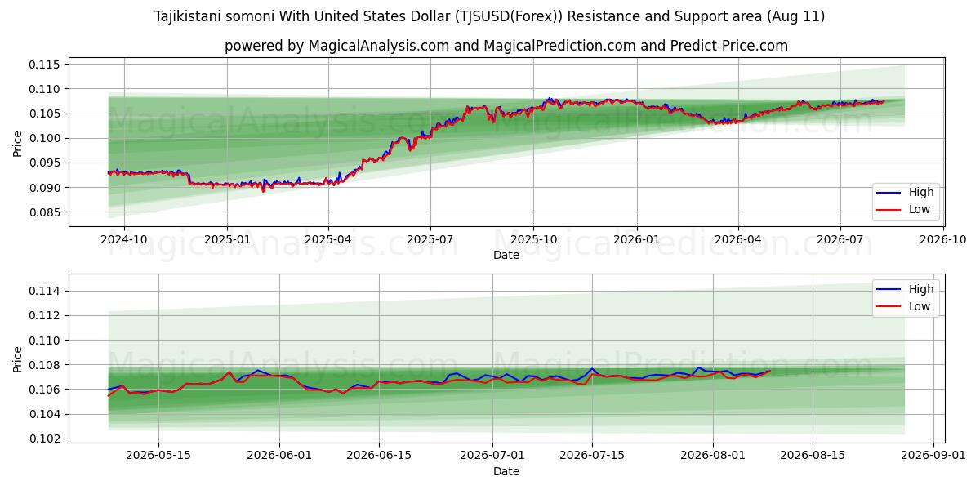Click the 2026-04 date tick label
The height and width of the screenshot is (490, 980).
click(x=738, y=239)
